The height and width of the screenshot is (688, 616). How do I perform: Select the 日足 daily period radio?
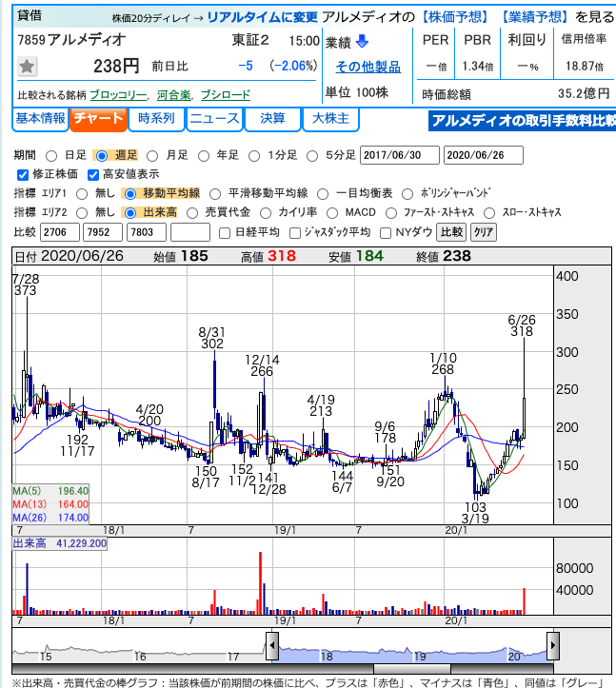[x=51, y=156]
